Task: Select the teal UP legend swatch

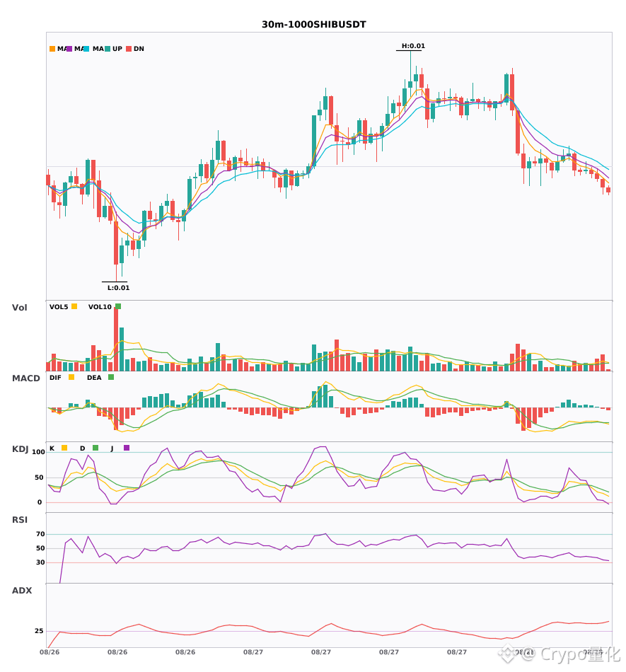Action: [108, 49]
